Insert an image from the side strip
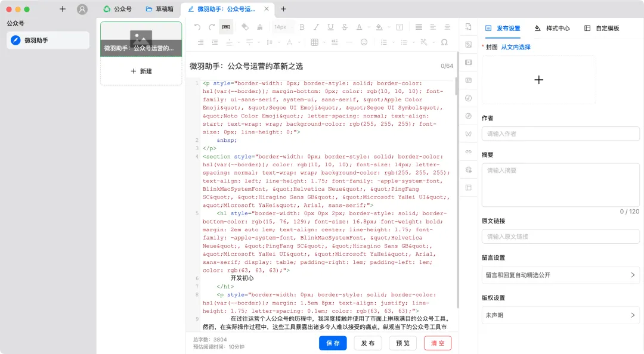The image size is (644, 354). (x=468, y=44)
